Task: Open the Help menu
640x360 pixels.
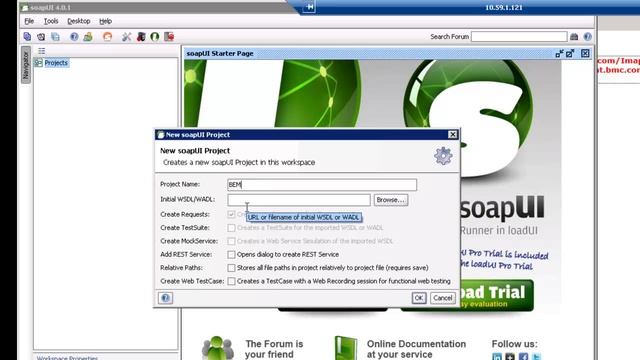Action: [105, 21]
